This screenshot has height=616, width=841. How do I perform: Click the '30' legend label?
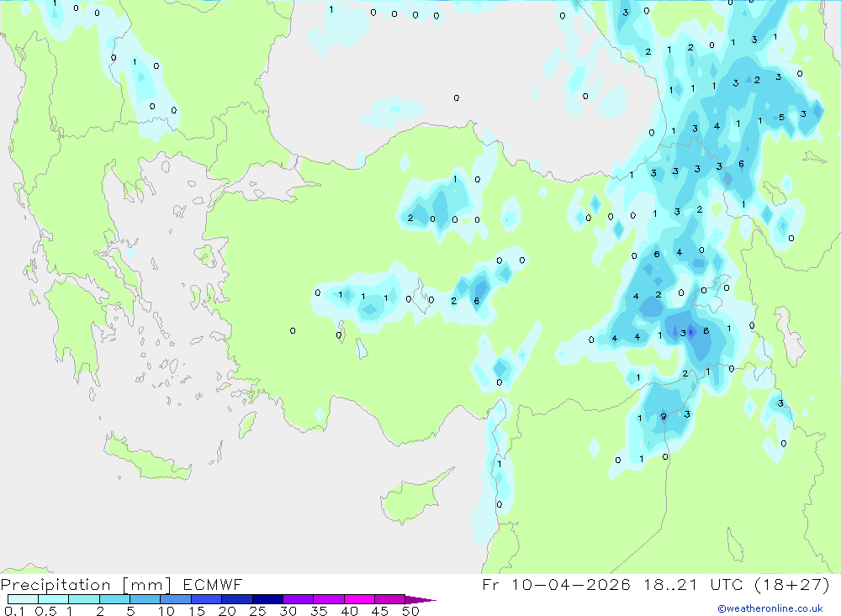coord(288,611)
